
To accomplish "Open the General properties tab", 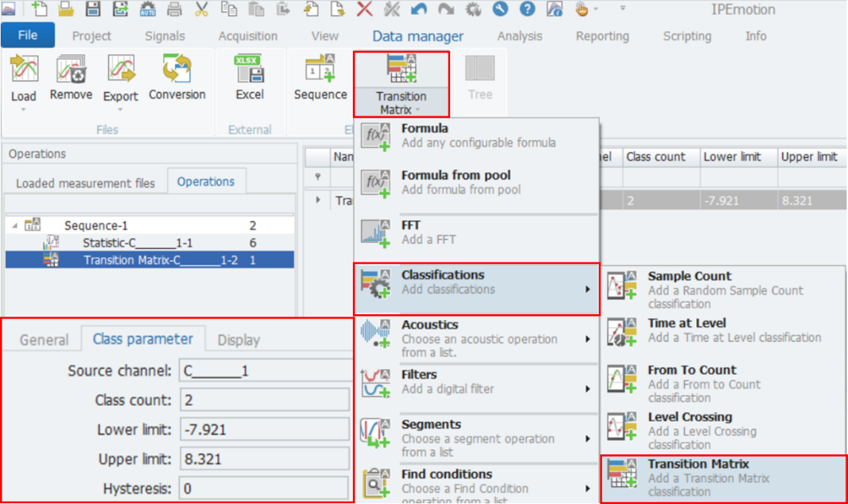I will (44, 339).
